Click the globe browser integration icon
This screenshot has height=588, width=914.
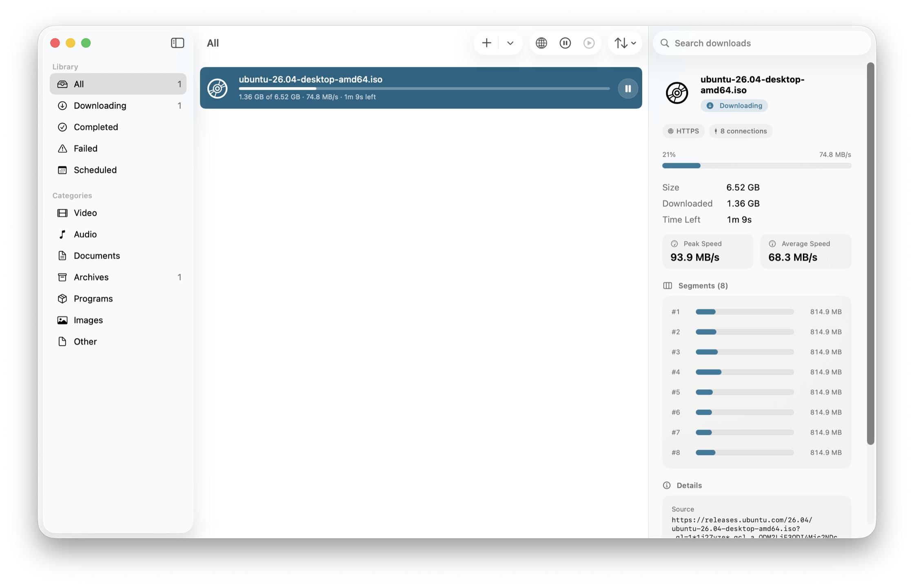[541, 43]
